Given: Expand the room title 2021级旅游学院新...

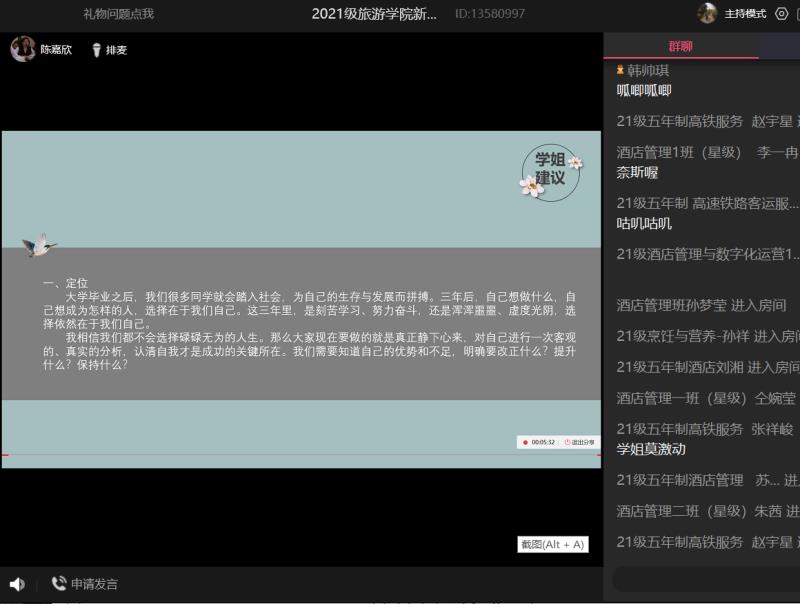Looking at the screenshot, I should [374, 14].
